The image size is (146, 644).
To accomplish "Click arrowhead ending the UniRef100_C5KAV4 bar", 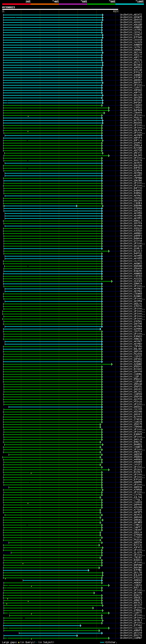I will pos(104,113).
